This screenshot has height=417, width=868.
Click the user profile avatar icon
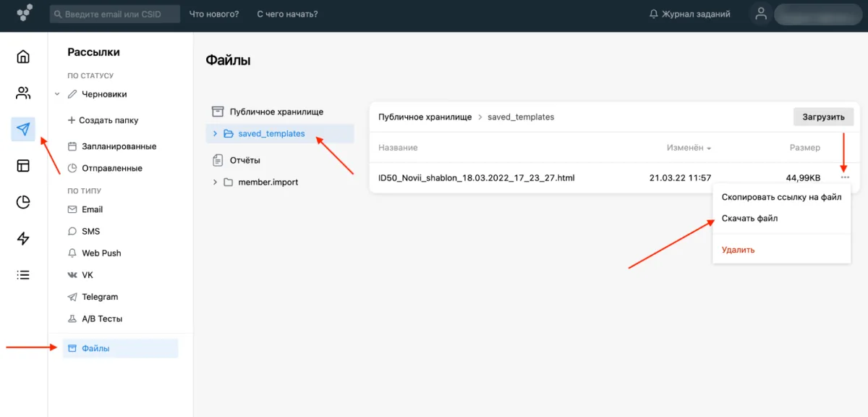[760, 14]
